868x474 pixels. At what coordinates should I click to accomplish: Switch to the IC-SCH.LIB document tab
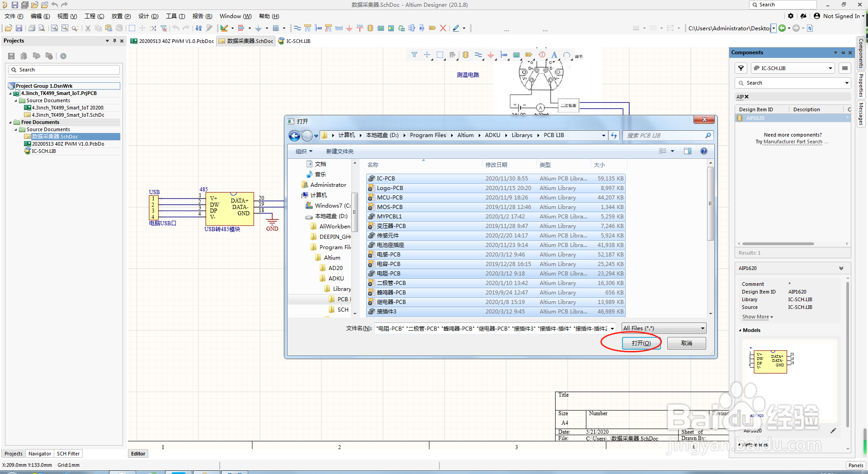coord(294,41)
